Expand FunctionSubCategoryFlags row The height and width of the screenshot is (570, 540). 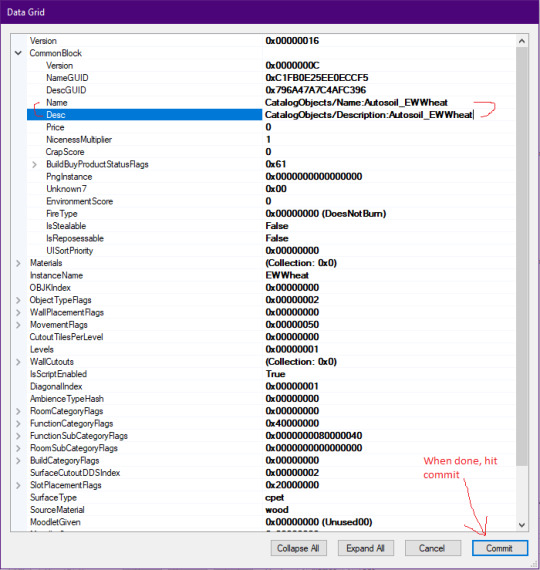[18, 436]
